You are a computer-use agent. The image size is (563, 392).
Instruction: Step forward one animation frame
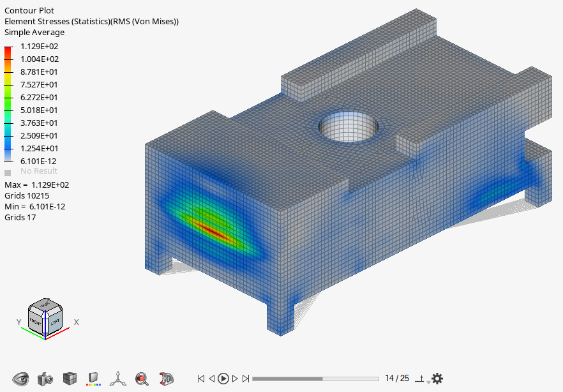235,379
